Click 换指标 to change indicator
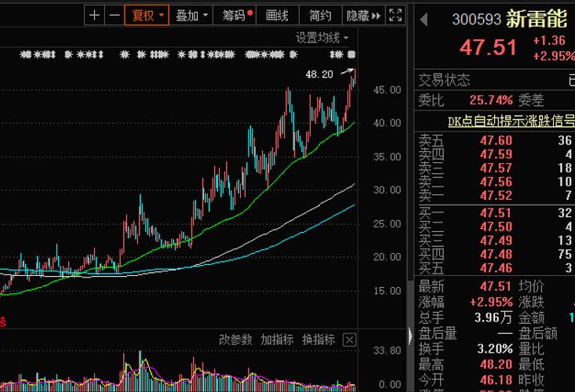 [318, 339]
